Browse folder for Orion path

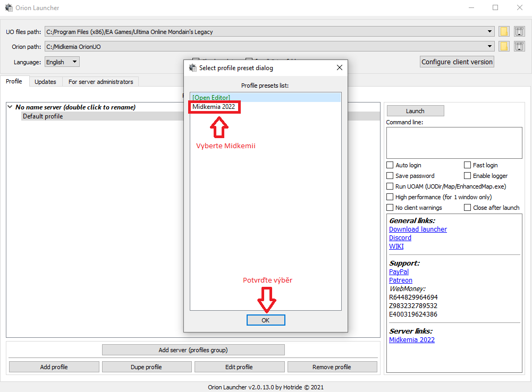504,46
